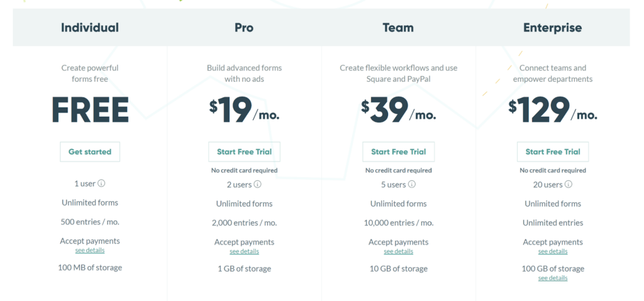Click info icon next to 1 user
Image resolution: width=644 pixels, height=301 pixels.
[101, 183]
